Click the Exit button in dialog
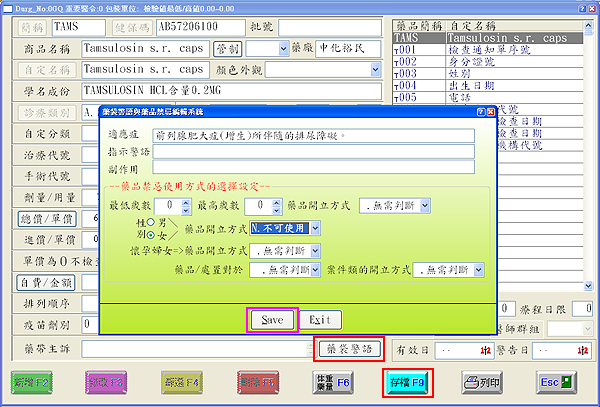600x407 pixels. (x=320, y=320)
